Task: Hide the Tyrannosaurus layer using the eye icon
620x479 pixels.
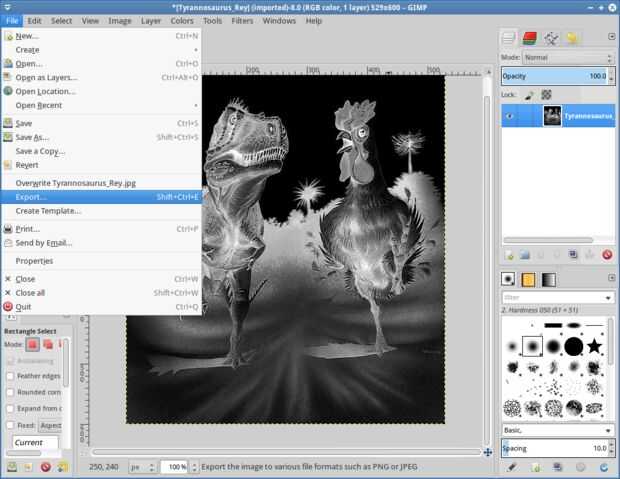Action: click(x=509, y=116)
